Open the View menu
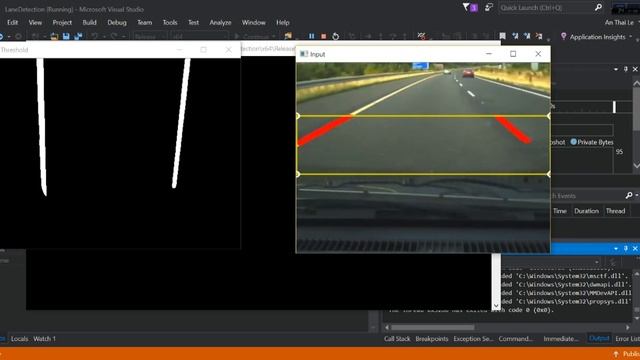Screen dimensions: 640x360 click(x=35, y=23)
